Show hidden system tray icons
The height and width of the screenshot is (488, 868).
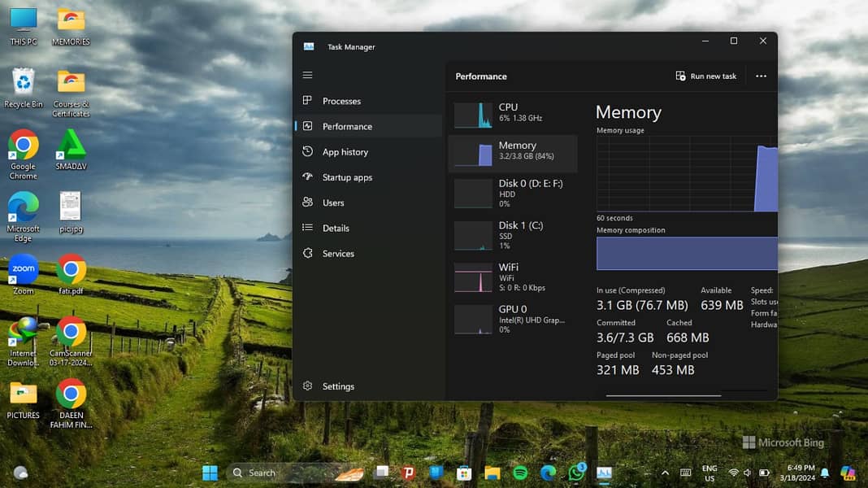coord(665,473)
